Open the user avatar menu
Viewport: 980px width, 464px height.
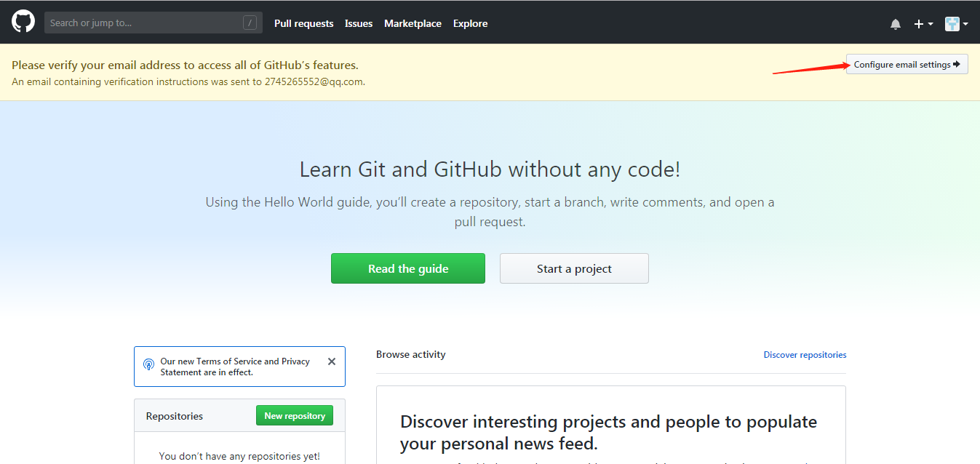click(x=956, y=24)
